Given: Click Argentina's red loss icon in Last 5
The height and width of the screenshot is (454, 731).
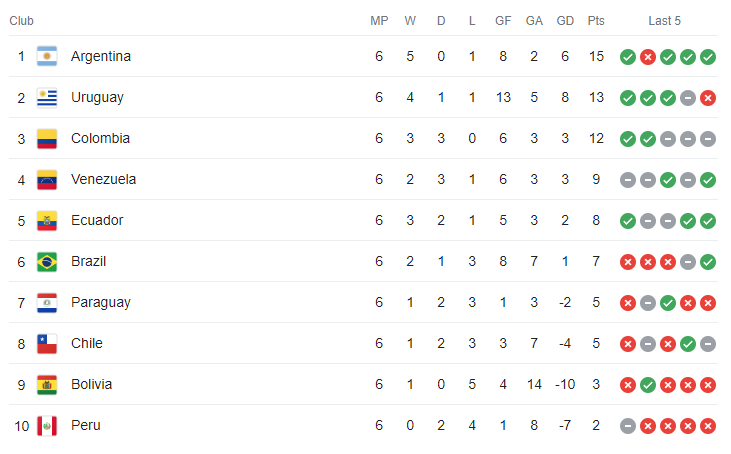Looking at the screenshot, I should coord(648,57).
